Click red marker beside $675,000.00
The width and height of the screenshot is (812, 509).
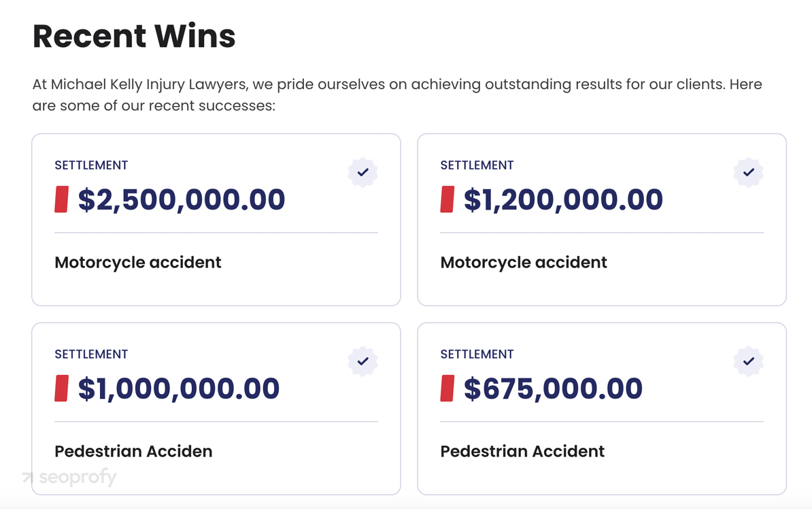447,389
